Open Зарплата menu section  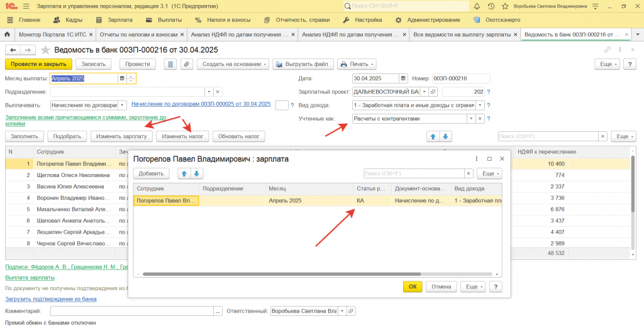pyautogui.click(x=114, y=19)
